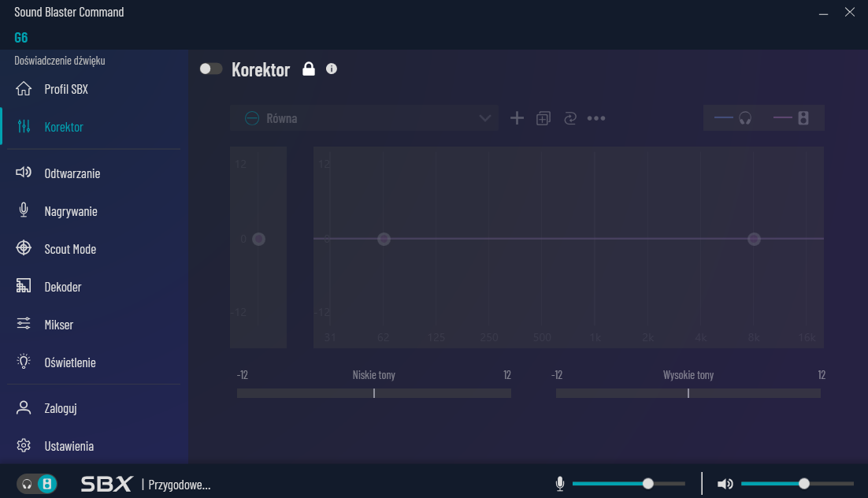Click the 8k equalizer band point

[754, 239]
